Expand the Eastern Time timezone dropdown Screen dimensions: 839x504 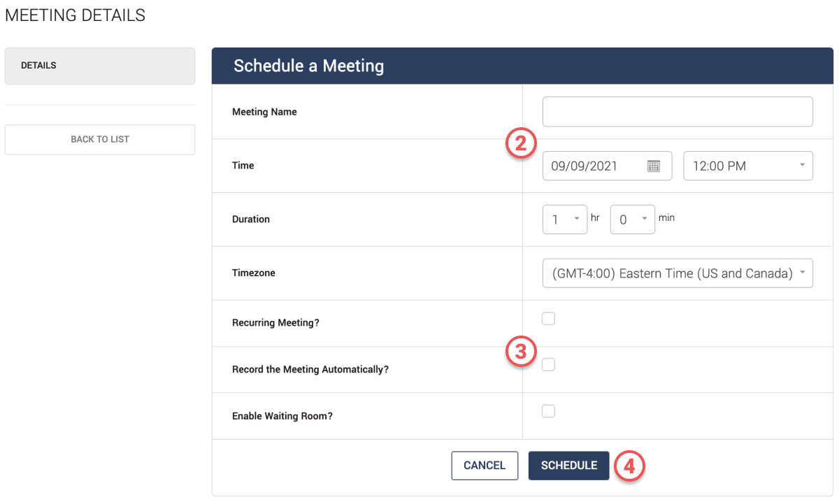click(x=678, y=273)
